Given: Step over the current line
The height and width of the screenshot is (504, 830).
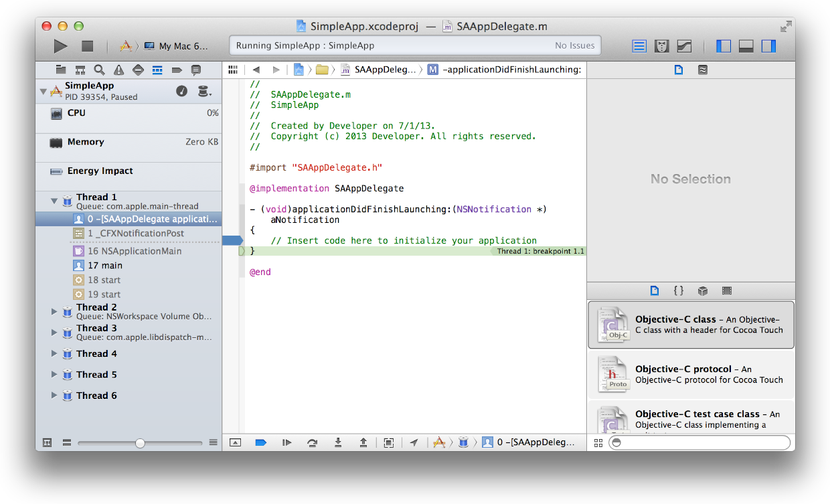Looking at the screenshot, I should click(313, 442).
